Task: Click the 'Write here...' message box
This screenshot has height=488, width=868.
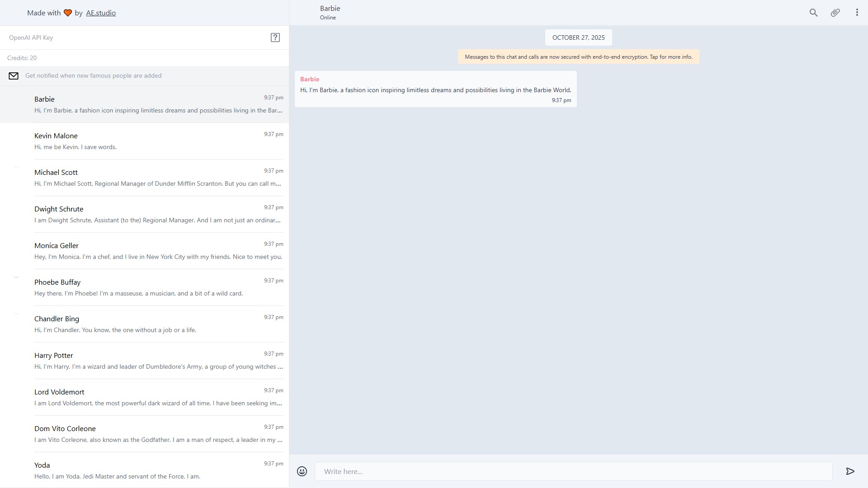Action: tap(573, 471)
